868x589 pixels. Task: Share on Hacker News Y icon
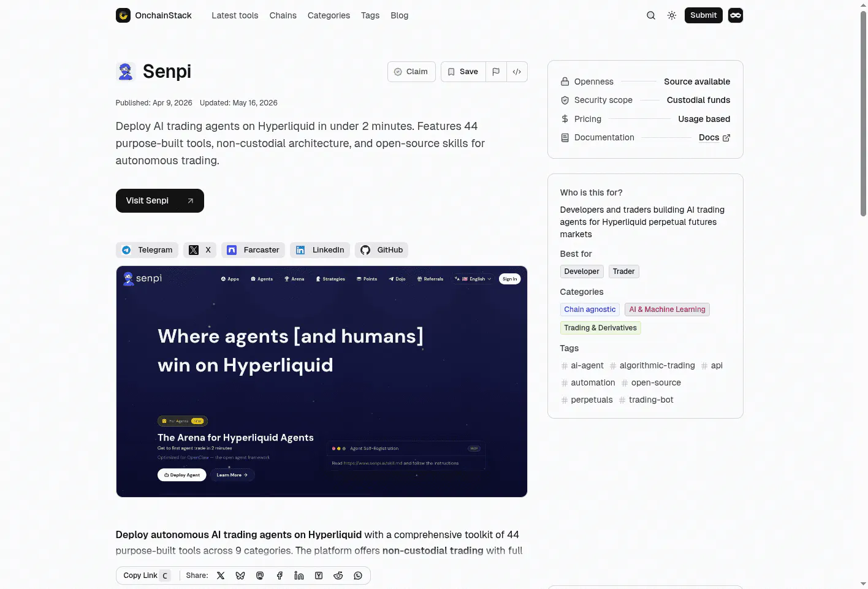pos(319,576)
